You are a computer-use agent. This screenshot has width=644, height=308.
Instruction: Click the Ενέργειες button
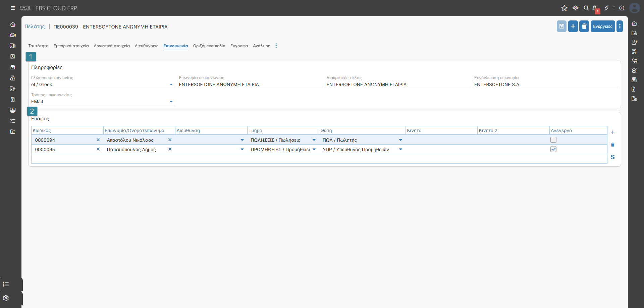(x=603, y=26)
